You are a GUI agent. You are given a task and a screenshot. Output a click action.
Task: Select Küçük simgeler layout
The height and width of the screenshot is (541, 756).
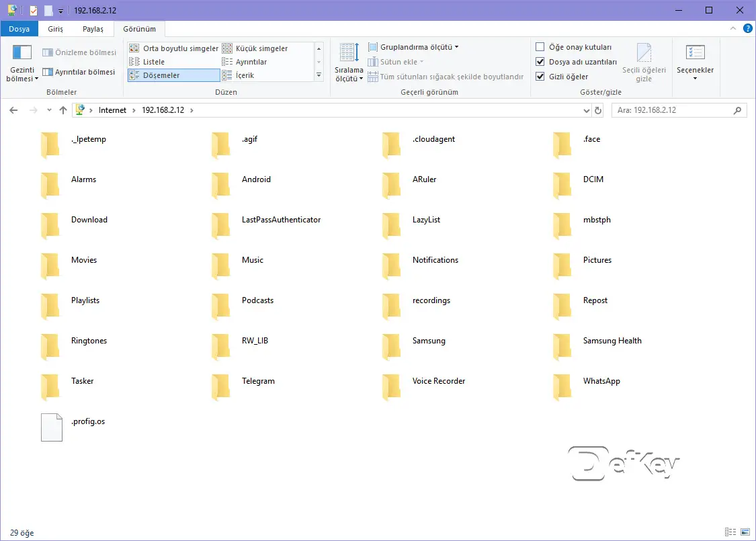[255, 48]
